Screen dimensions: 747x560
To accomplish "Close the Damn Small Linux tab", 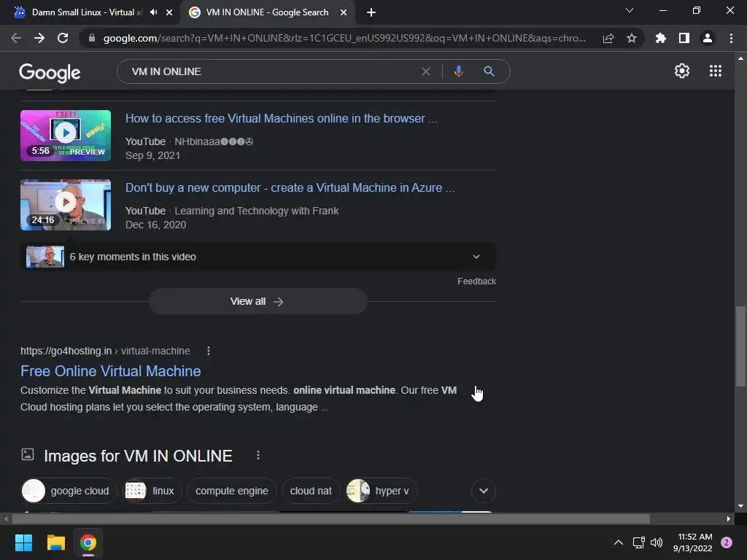I will click(x=169, y=12).
